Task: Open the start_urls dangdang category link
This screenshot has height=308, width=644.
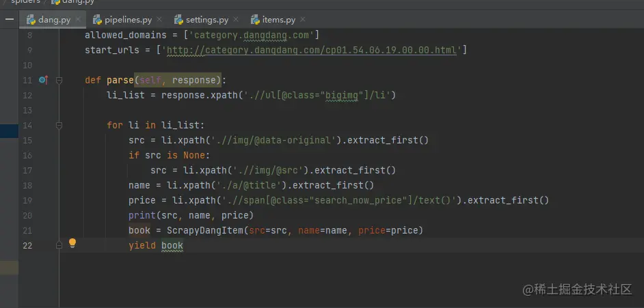Action: coord(312,50)
